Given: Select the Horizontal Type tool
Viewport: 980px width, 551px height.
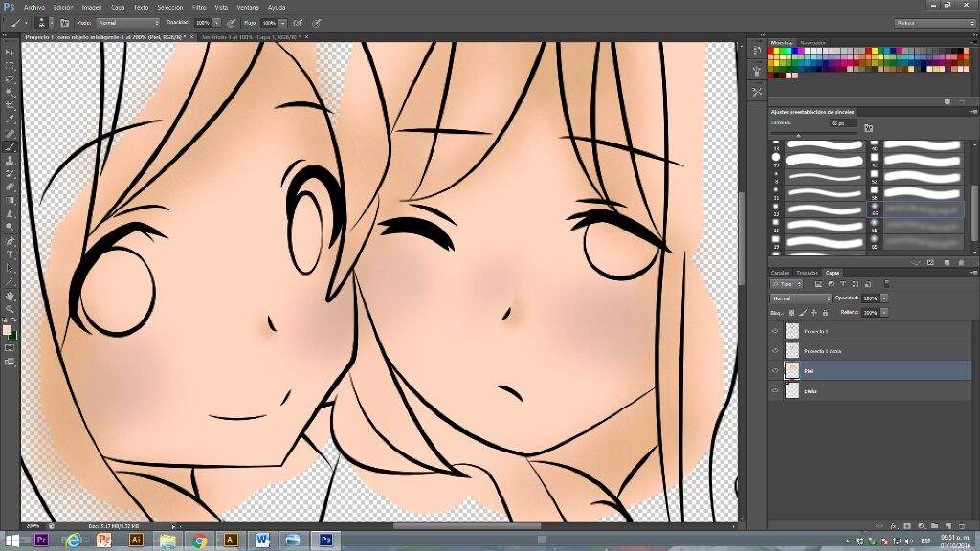Looking at the screenshot, I should tap(10, 254).
